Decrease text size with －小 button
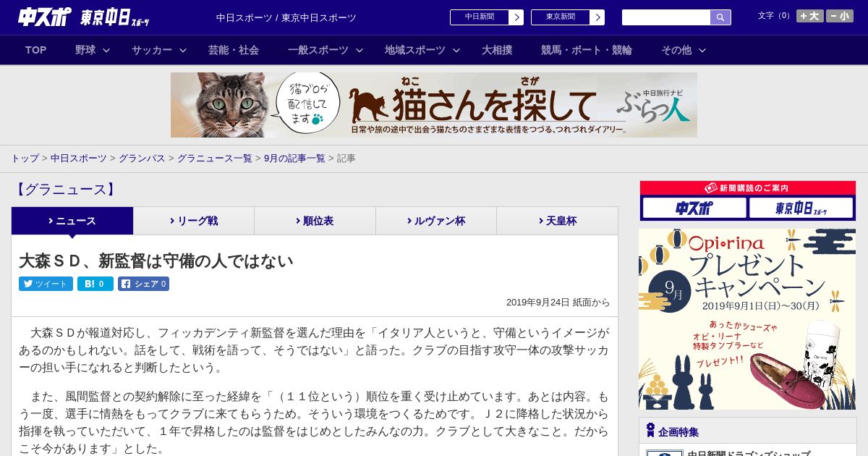Screen dimensions: 868x456 pyautogui.click(x=840, y=16)
